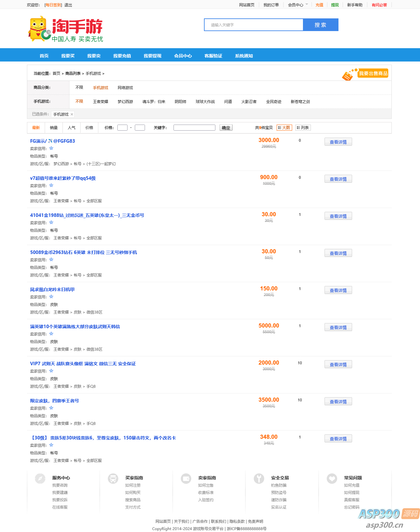This screenshot has width=420, height=532.
Task: Click the 退出 logout link
Action: click(68, 5)
